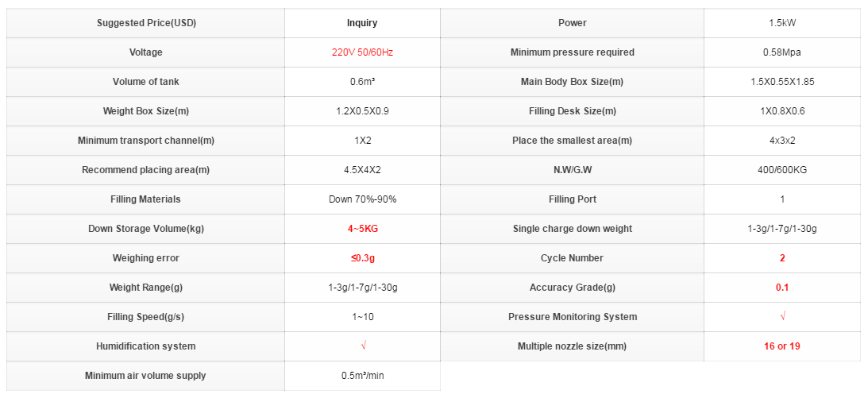The width and height of the screenshot is (868, 398).
Task: Select the Down 70%-90% value
Action: (x=363, y=200)
